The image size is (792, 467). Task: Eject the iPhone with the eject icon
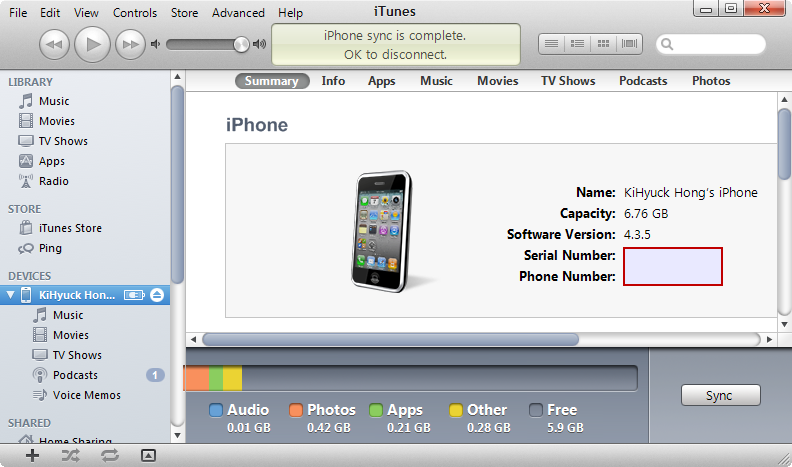pyautogui.click(x=157, y=295)
